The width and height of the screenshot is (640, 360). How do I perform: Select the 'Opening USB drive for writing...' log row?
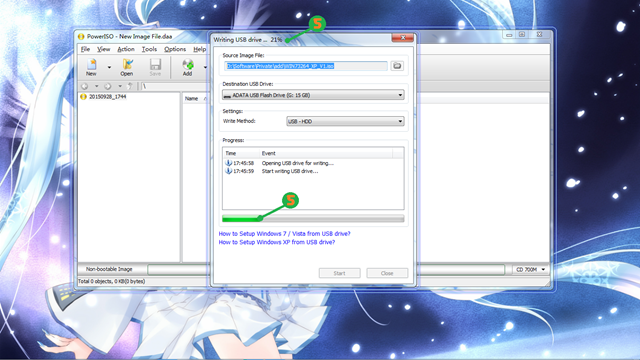coord(313,163)
